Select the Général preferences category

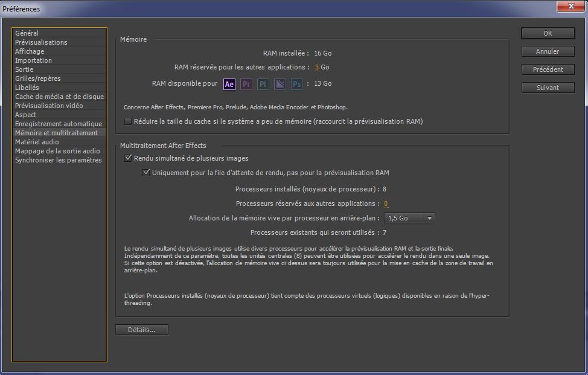point(59,33)
